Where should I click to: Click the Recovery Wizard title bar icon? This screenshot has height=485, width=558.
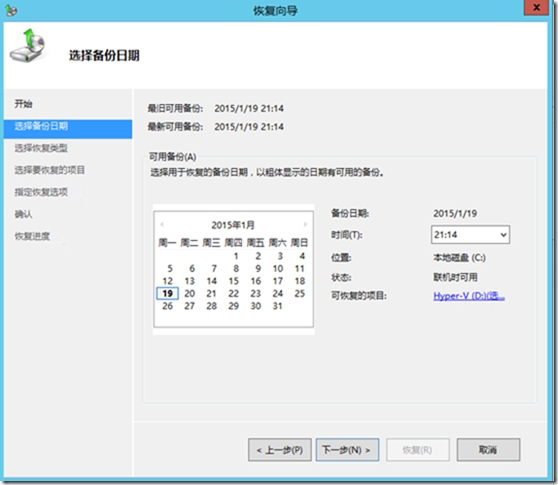click(x=11, y=11)
